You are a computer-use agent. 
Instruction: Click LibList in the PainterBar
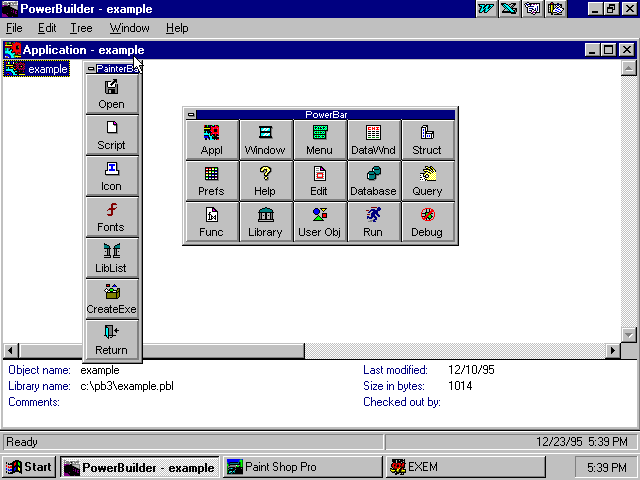[x=112, y=258]
